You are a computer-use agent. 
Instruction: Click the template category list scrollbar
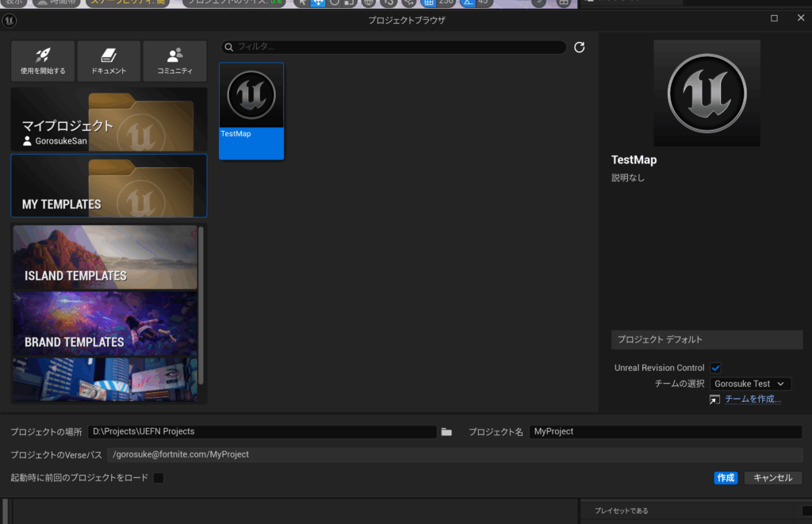click(201, 305)
